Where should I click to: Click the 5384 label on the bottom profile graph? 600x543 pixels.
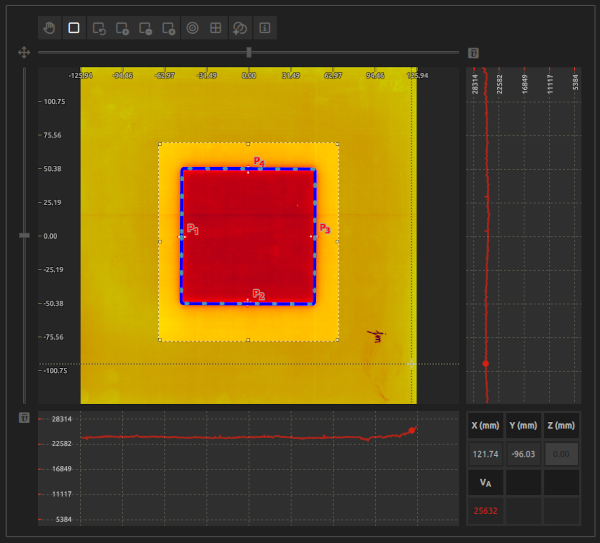coord(64,519)
